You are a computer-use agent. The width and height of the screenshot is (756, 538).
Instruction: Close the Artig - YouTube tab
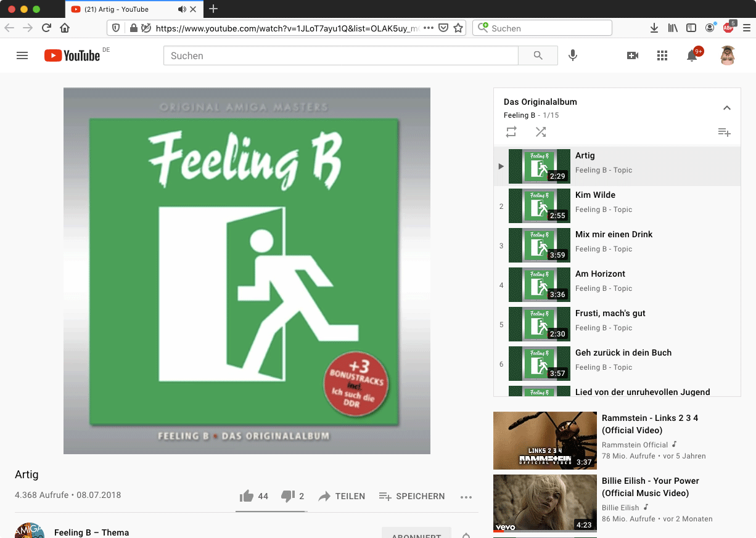point(194,9)
